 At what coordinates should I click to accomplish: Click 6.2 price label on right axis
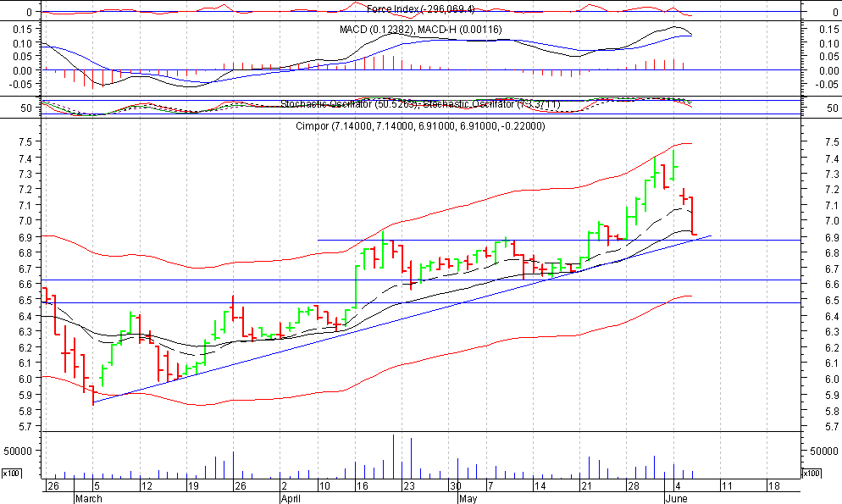tap(832, 348)
